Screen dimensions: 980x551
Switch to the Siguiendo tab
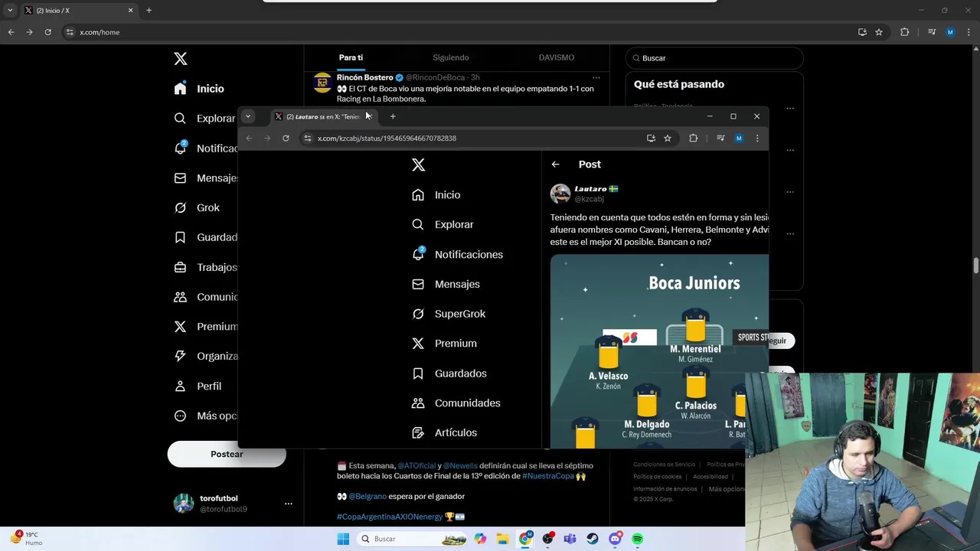[451, 57]
